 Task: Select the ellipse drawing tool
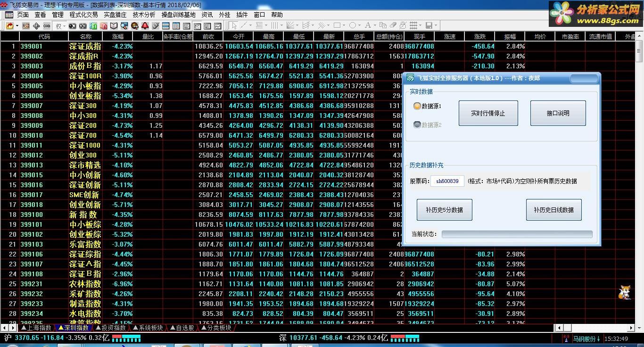click(353, 25)
